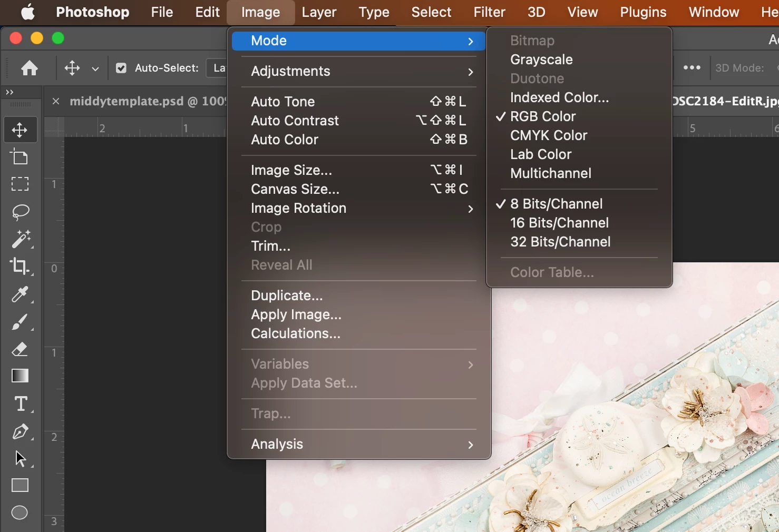
Task: Select the Move tool in the toolbar
Action: click(20, 130)
